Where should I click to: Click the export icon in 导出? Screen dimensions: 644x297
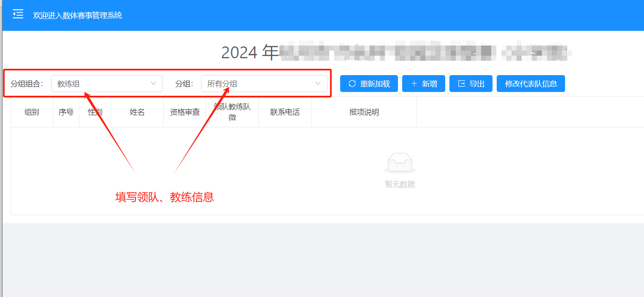462,84
